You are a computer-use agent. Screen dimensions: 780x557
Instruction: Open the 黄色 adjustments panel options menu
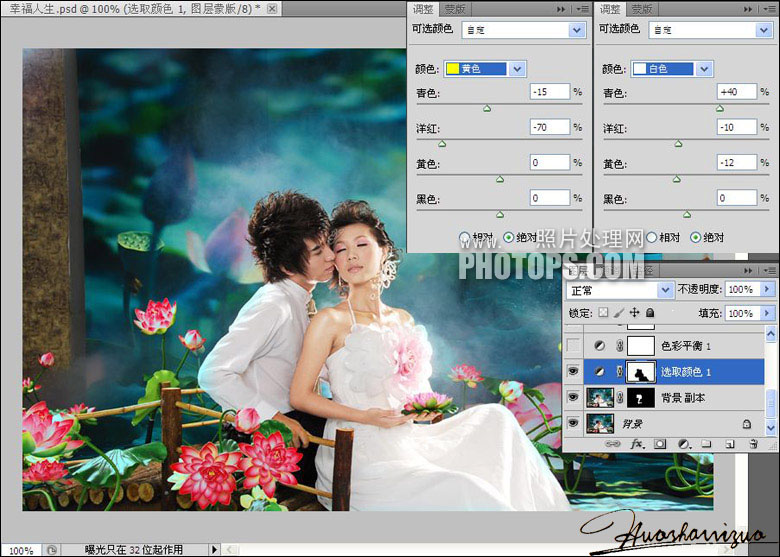pos(583,9)
